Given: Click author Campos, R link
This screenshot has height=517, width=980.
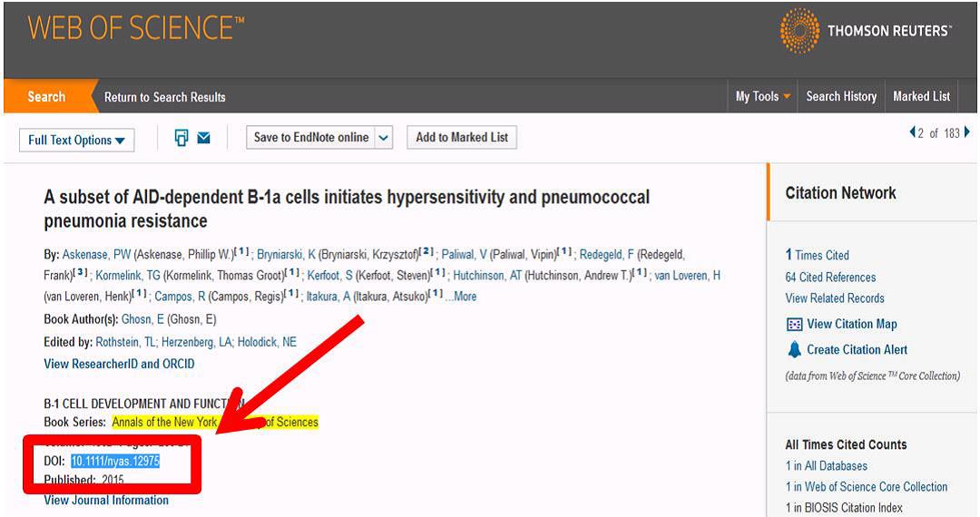Looking at the screenshot, I should coord(180,297).
